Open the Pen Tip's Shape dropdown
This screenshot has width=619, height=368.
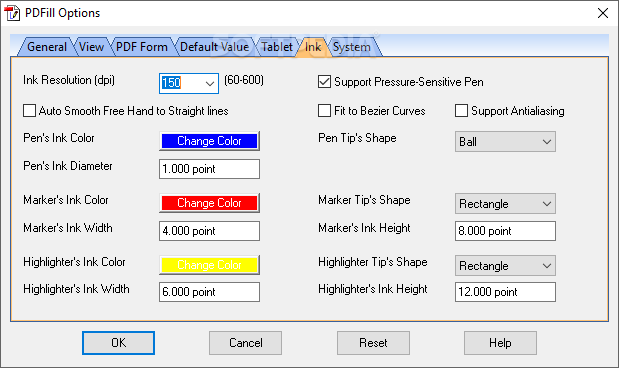coord(505,142)
